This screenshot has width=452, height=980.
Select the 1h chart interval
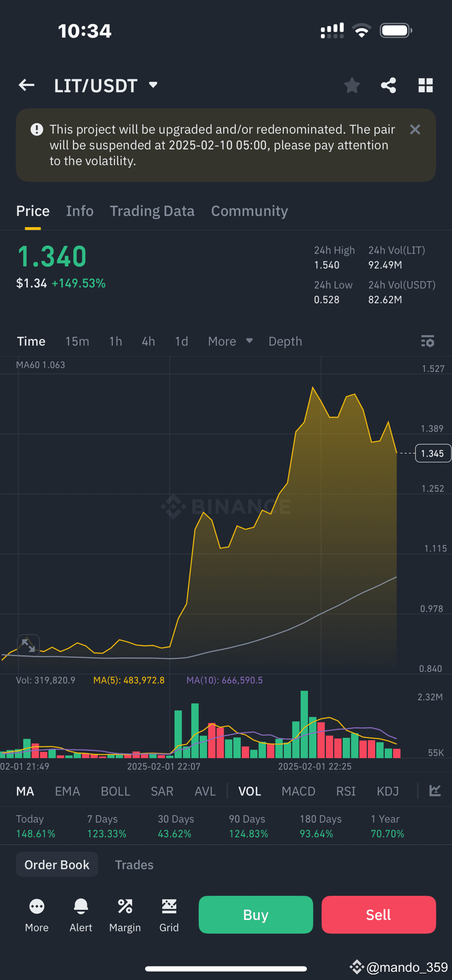point(115,341)
